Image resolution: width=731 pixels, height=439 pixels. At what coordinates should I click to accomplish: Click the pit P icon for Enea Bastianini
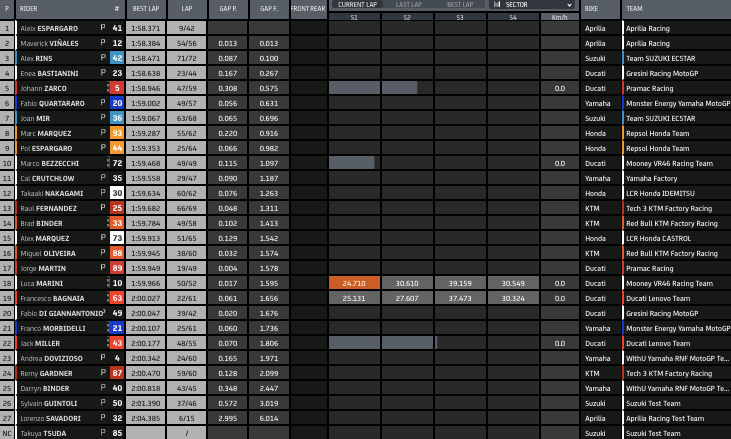[x=103, y=72]
